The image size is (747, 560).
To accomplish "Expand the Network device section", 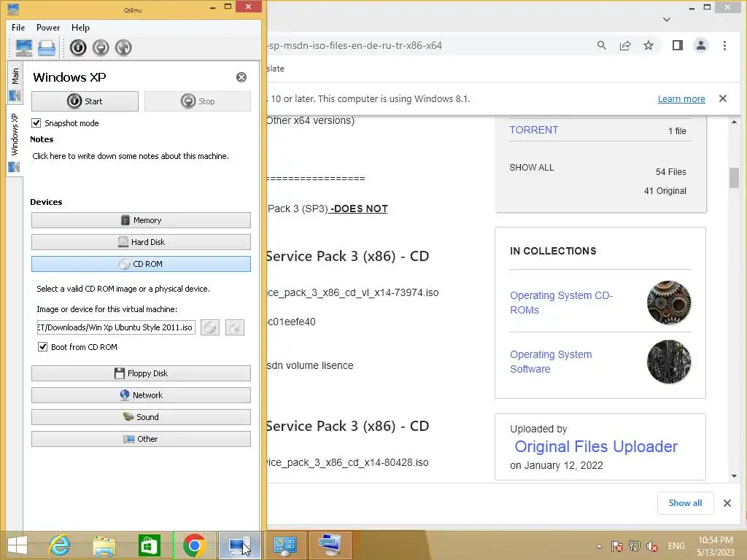I will point(141,395).
